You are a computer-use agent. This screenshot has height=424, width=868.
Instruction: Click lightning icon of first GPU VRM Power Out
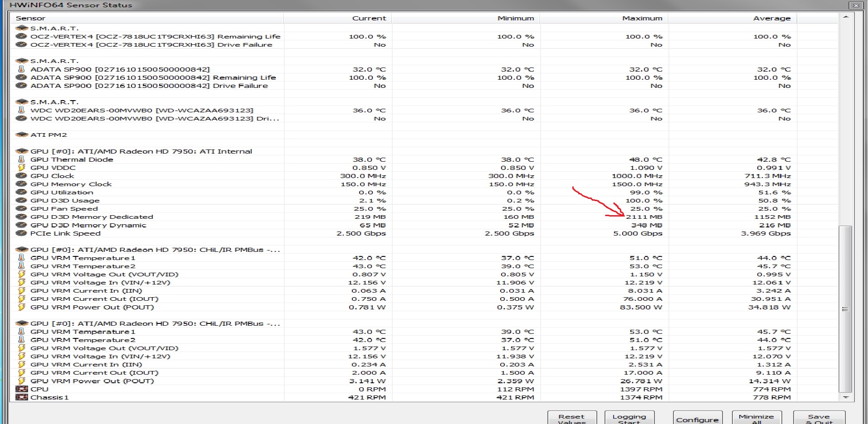click(x=21, y=307)
